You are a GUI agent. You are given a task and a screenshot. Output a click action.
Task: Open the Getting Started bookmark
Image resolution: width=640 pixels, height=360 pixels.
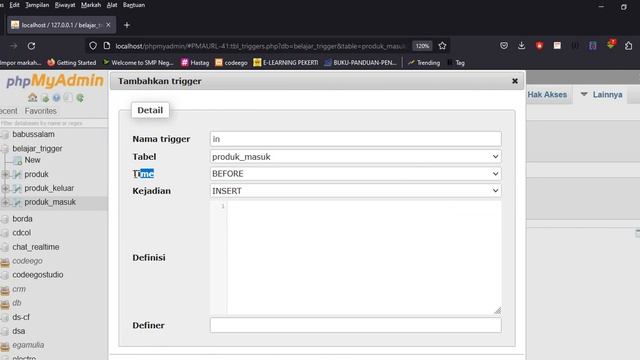tap(72, 62)
